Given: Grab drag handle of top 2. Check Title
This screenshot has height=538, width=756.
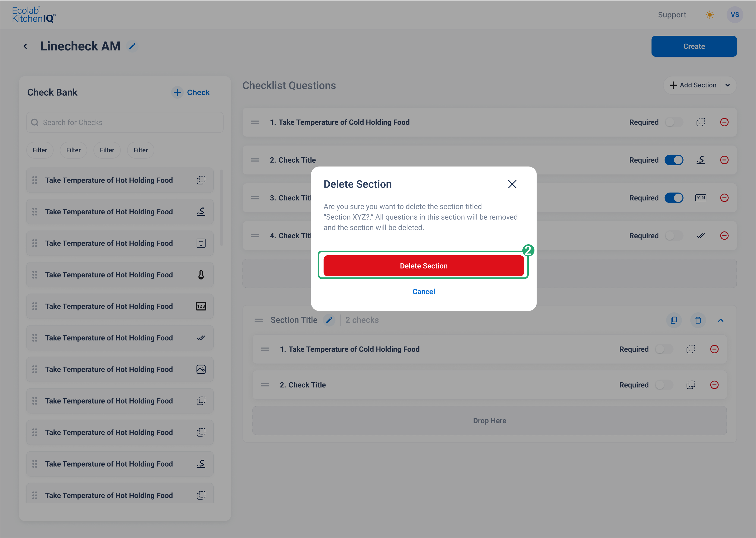Looking at the screenshot, I should [255, 160].
